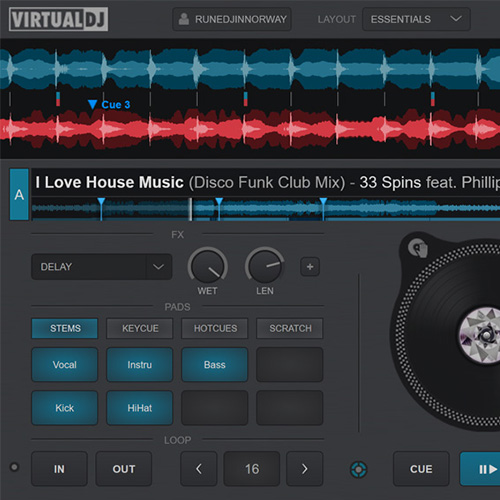This screenshot has width=500, height=500.
Task: Adjust the WET knob
Action: [207, 266]
